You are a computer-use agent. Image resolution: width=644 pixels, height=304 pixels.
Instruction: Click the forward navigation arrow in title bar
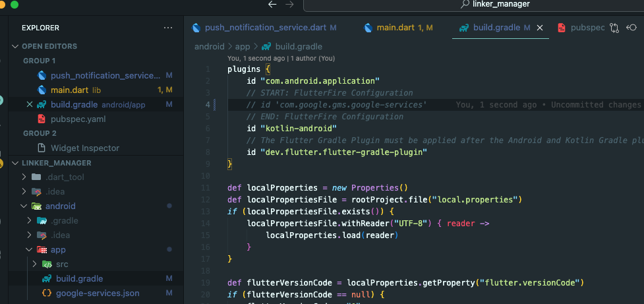[x=289, y=5]
